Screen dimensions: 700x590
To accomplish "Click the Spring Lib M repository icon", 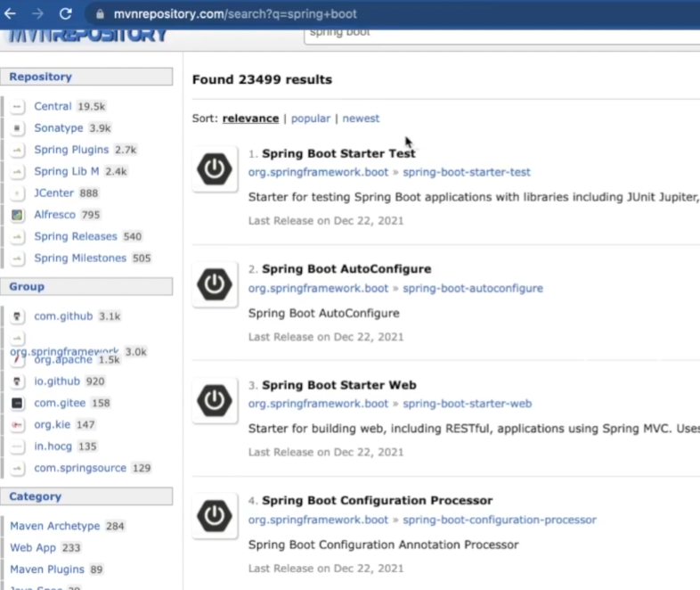I will [17, 171].
